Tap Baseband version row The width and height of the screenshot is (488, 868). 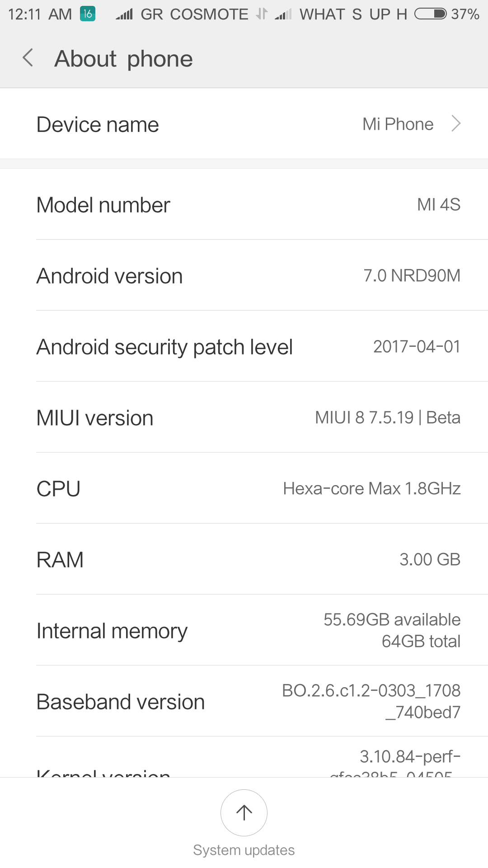click(244, 701)
